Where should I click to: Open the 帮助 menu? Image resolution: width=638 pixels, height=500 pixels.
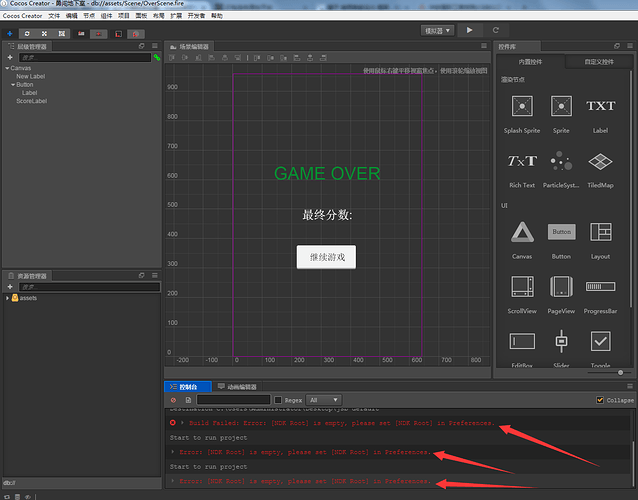coord(217,16)
